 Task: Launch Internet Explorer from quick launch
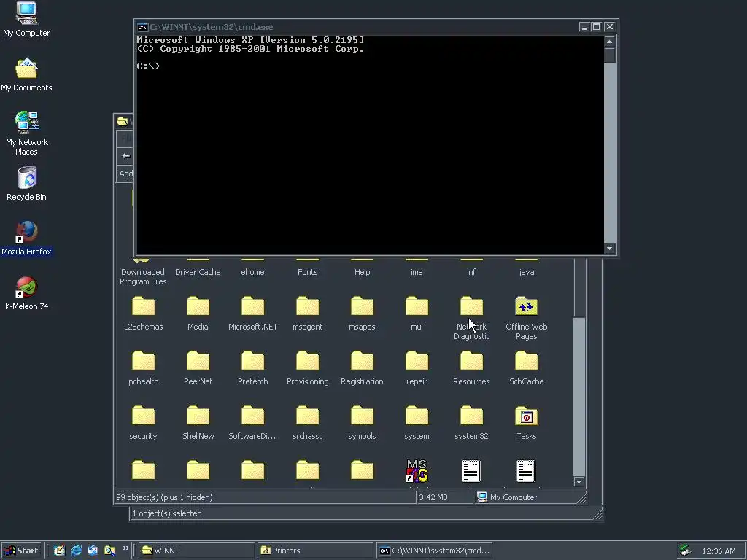(76, 551)
